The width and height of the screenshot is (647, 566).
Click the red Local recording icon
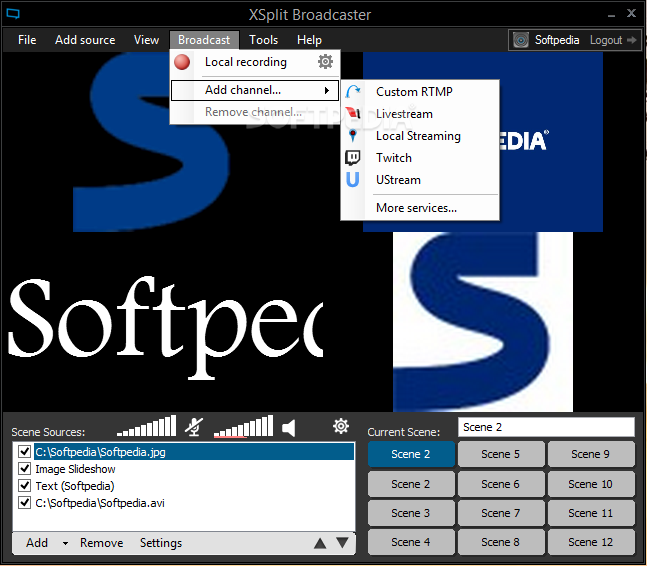(x=182, y=62)
